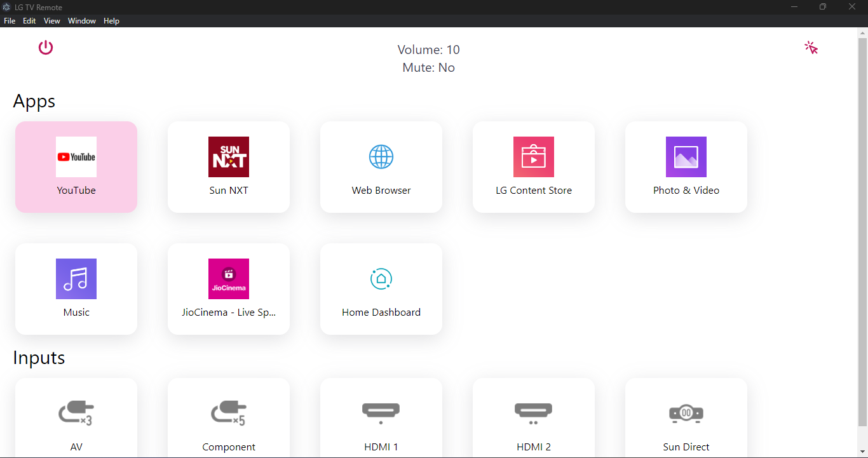Launch the JioCinema app icon
This screenshot has height=458, width=868.
[229, 279]
